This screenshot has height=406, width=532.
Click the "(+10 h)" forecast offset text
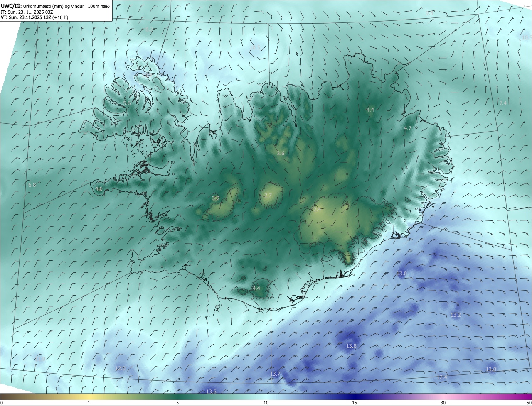pyautogui.click(x=60, y=17)
